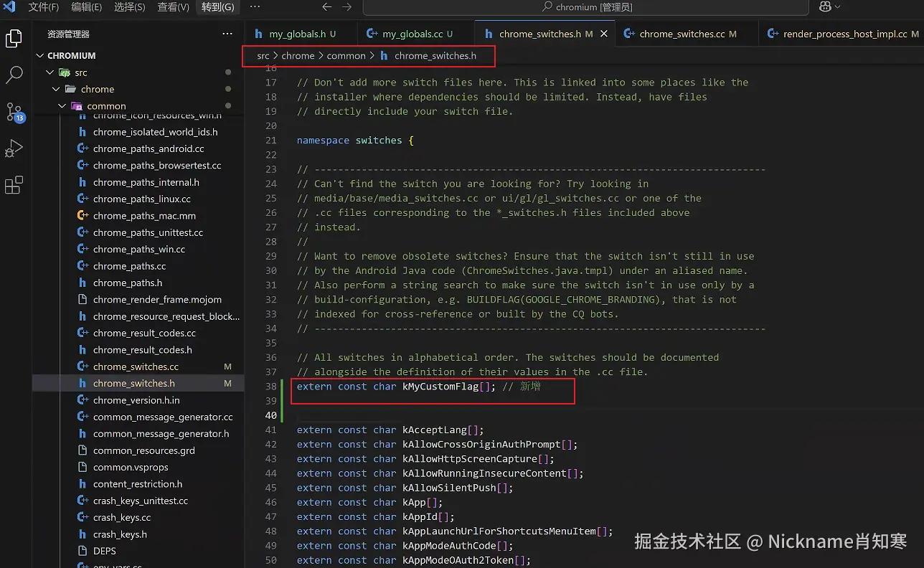Screen dimensions: 924x568
Task: Open chrome_paths_mac.mm file
Action: coord(144,215)
